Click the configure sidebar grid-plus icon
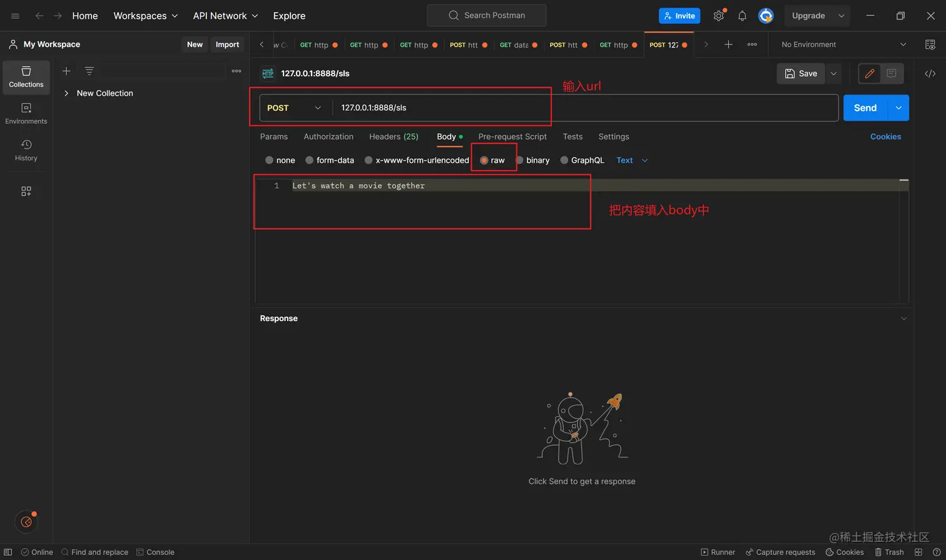This screenshot has height=560, width=946. tap(26, 191)
